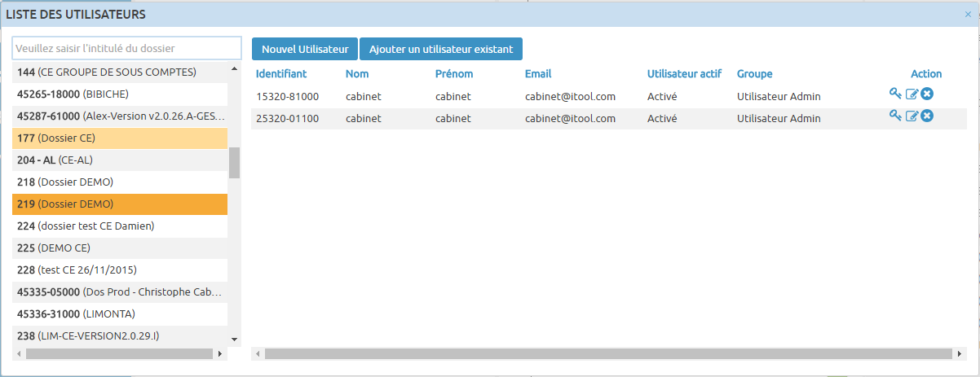Click edit icon for user 15320-81000
This screenshot has height=377, width=980.
(x=912, y=94)
